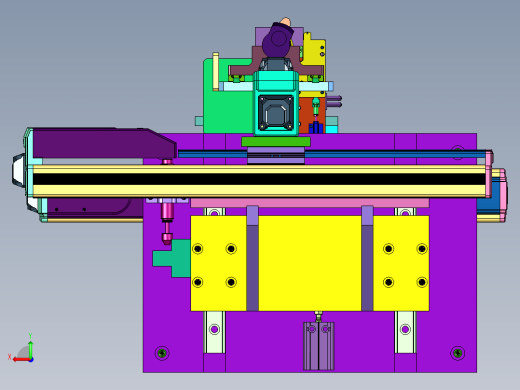Select the green mounting plate under the camera housing
Viewport: 520px width, 390px height.
click(x=276, y=142)
